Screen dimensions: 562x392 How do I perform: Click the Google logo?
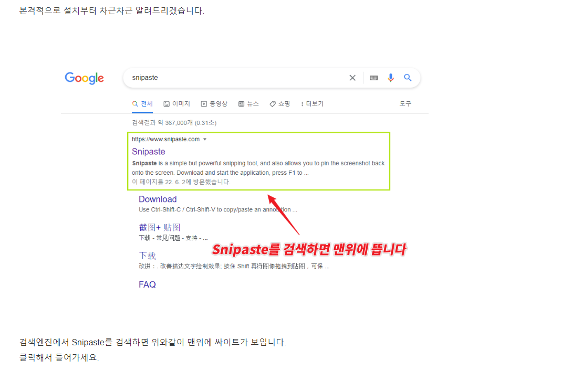(x=84, y=78)
